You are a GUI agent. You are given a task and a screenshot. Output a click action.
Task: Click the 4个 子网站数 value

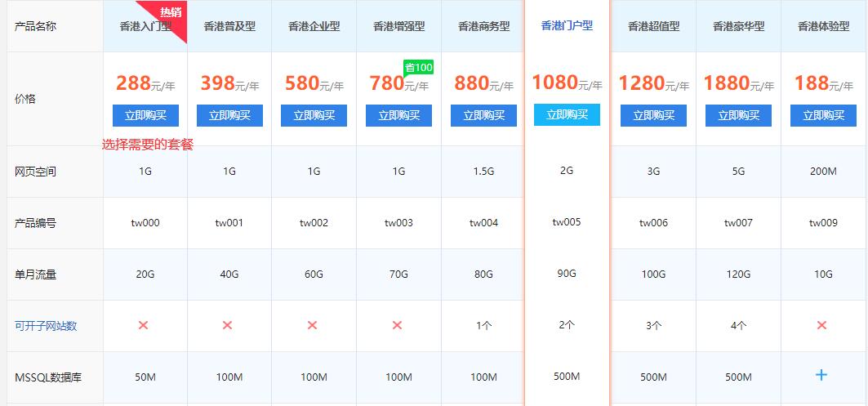point(738,326)
